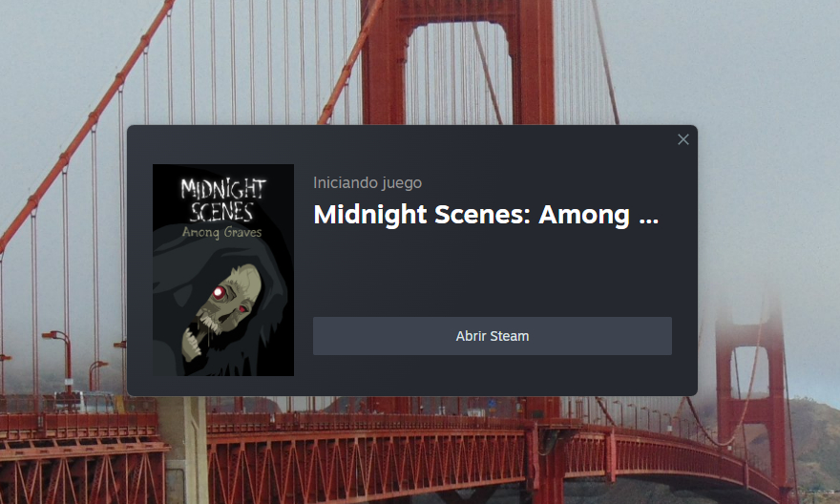The height and width of the screenshot is (504, 840).
Task: Click the MIDNIGHT logo text on cover
Action: (223, 189)
